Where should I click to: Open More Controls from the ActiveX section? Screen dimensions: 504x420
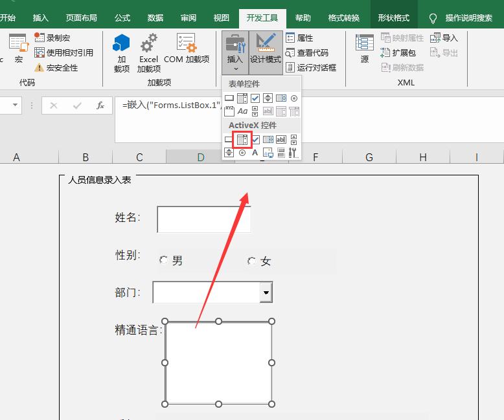click(293, 153)
